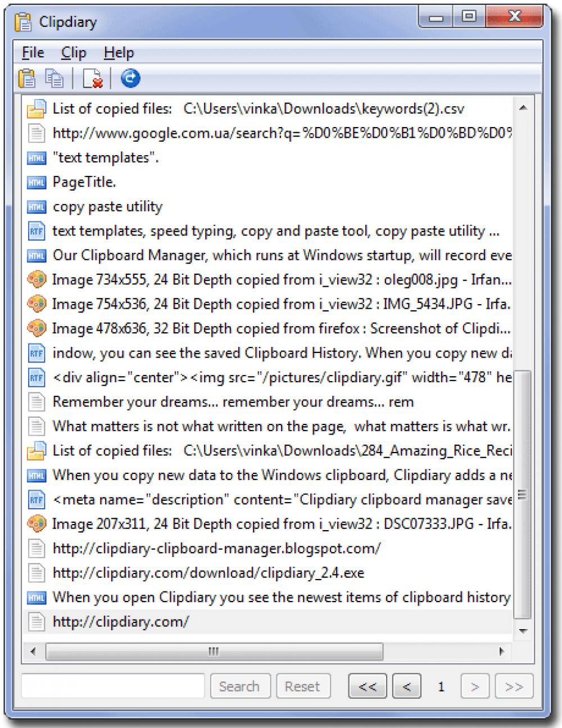The image size is (562, 728).
Task: Click the file icon beside the keywords(2).csv entry
Action: (x=36, y=107)
